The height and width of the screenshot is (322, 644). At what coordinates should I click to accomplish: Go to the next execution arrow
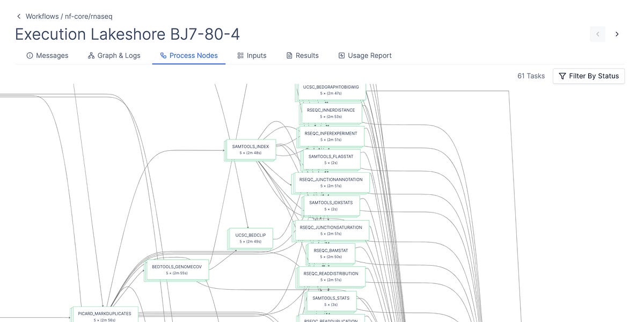(x=617, y=34)
